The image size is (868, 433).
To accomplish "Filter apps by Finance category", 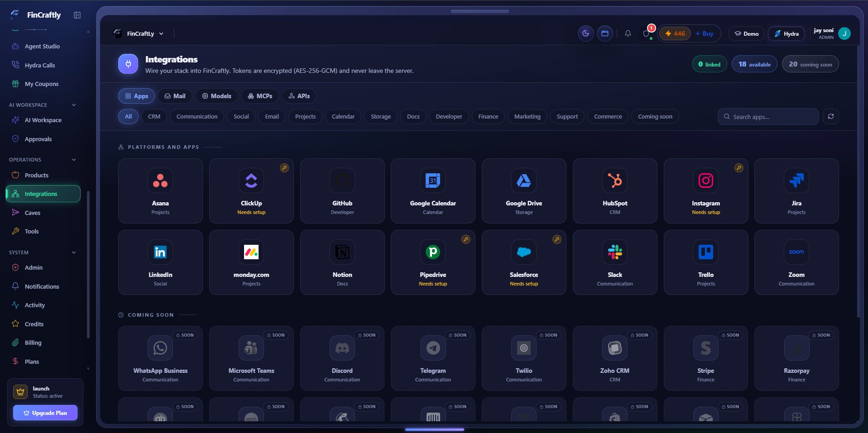I will pos(488,116).
